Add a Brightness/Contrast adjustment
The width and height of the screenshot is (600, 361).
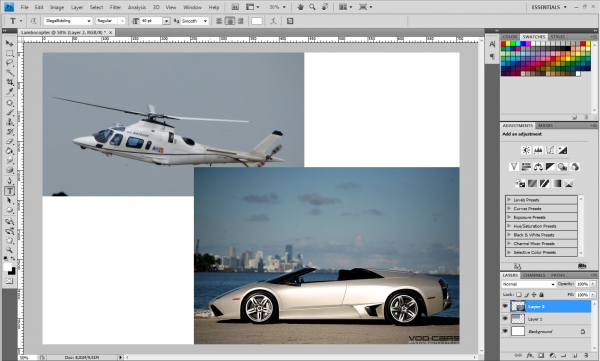(526, 150)
